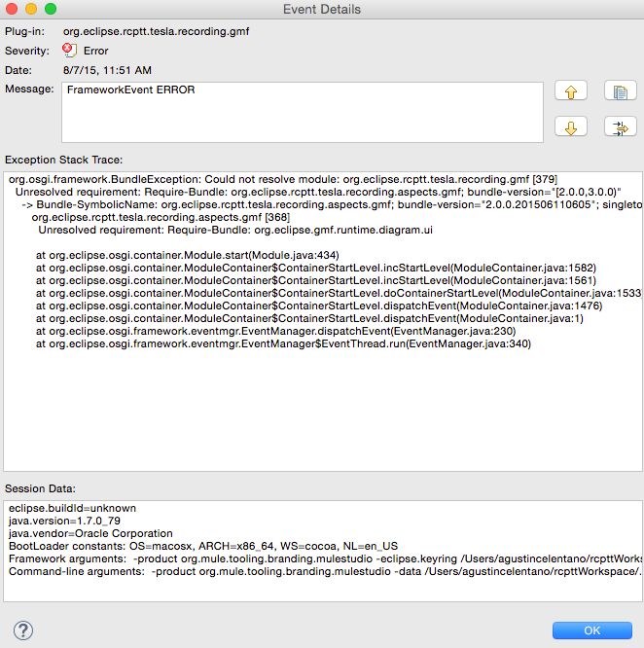Copy event details to clipboard
Image resolution: width=644 pixels, height=648 pixels.
coord(621,90)
